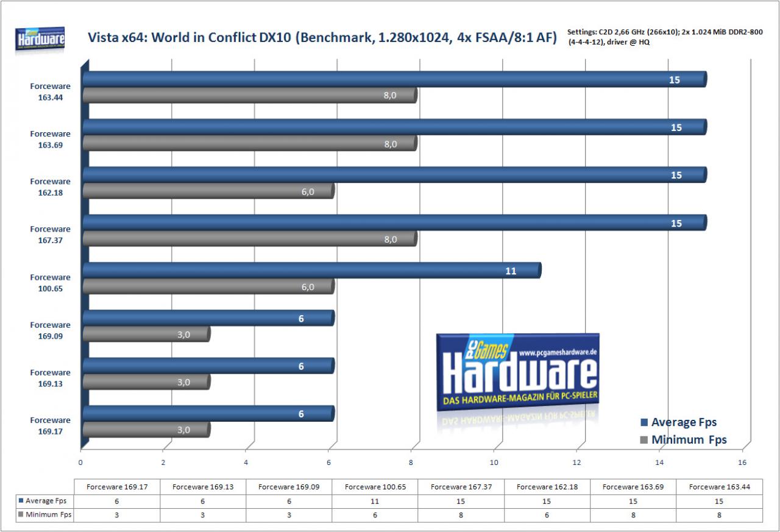Click the Minimum Fps row header in the table

(44, 515)
